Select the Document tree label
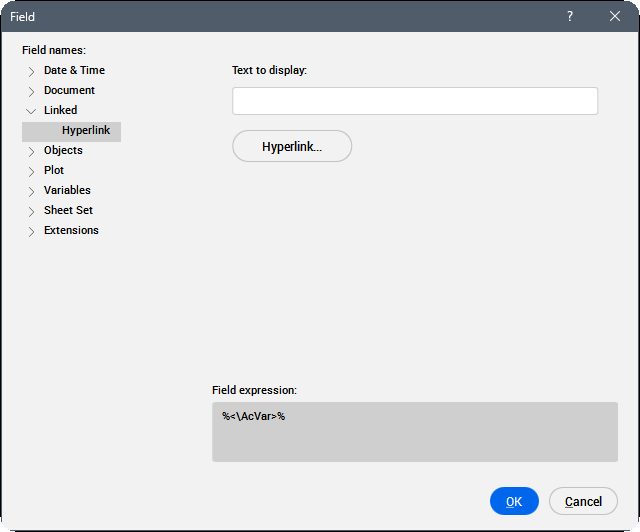Image resolution: width=640 pixels, height=532 pixels. click(69, 91)
